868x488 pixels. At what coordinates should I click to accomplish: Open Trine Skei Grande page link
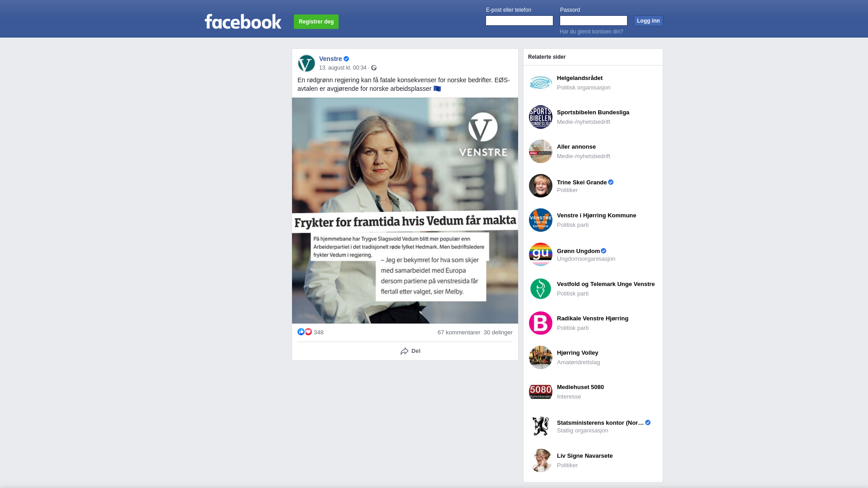582,183
